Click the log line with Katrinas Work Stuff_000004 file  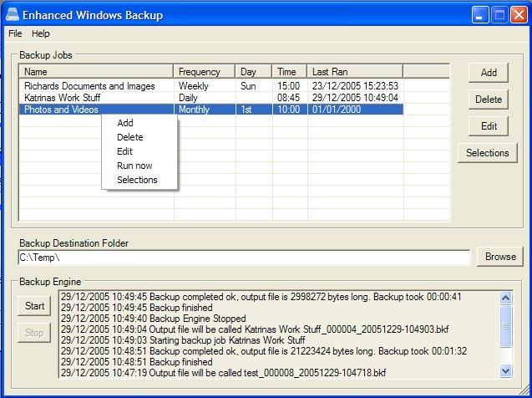(x=255, y=329)
